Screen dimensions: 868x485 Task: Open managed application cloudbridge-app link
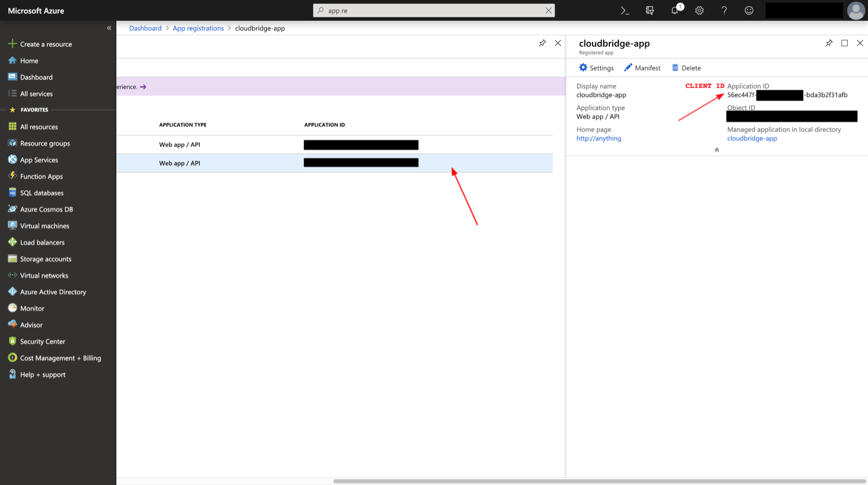[x=752, y=138]
